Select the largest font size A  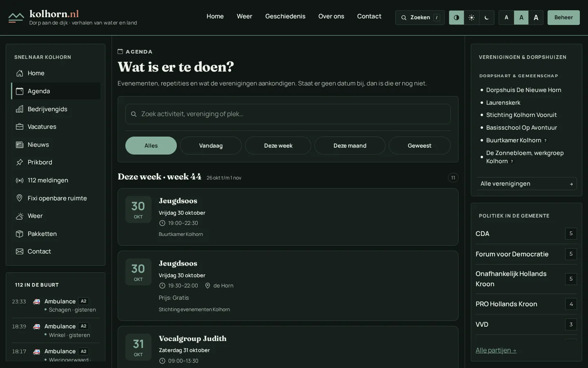pos(536,18)
